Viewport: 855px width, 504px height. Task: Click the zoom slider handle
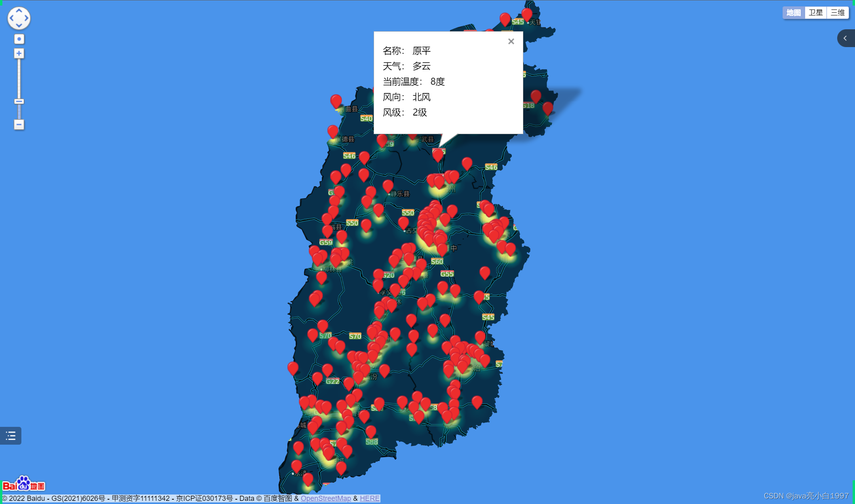point(19,101)
